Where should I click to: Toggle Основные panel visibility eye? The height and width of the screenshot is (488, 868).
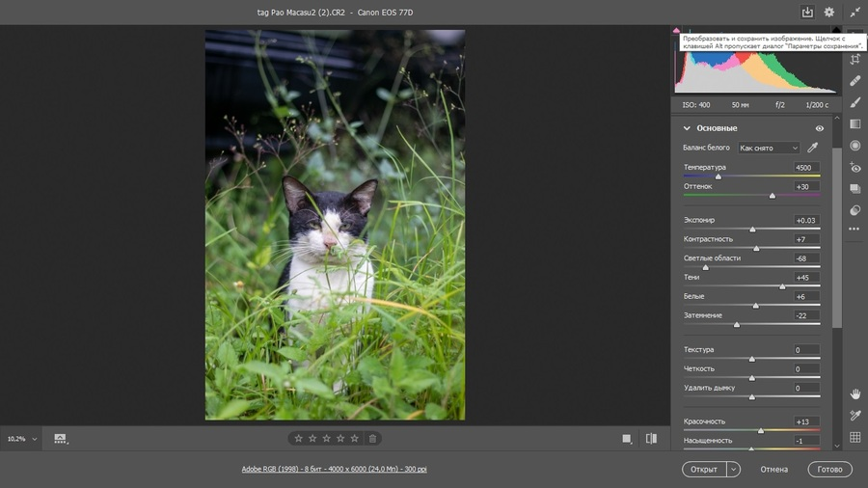pos(819,128)
